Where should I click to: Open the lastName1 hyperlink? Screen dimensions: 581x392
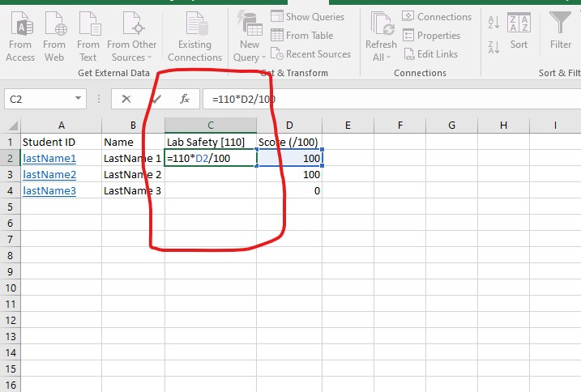point(49,158)
